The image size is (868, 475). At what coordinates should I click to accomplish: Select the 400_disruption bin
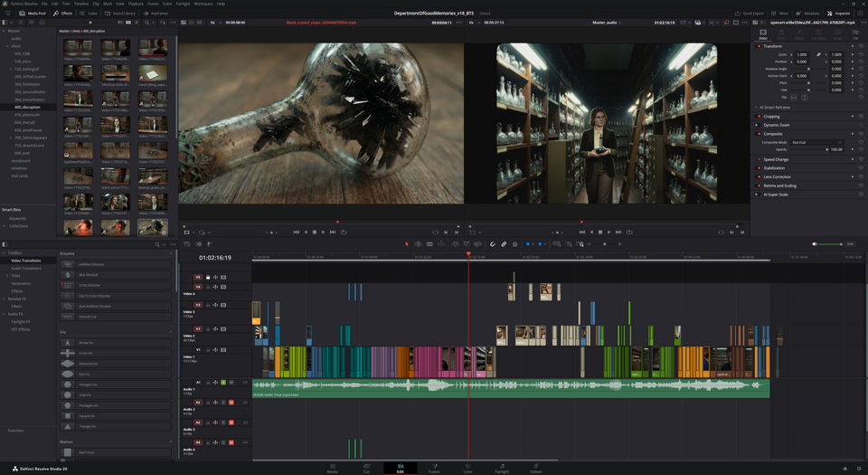coord(28,108)
